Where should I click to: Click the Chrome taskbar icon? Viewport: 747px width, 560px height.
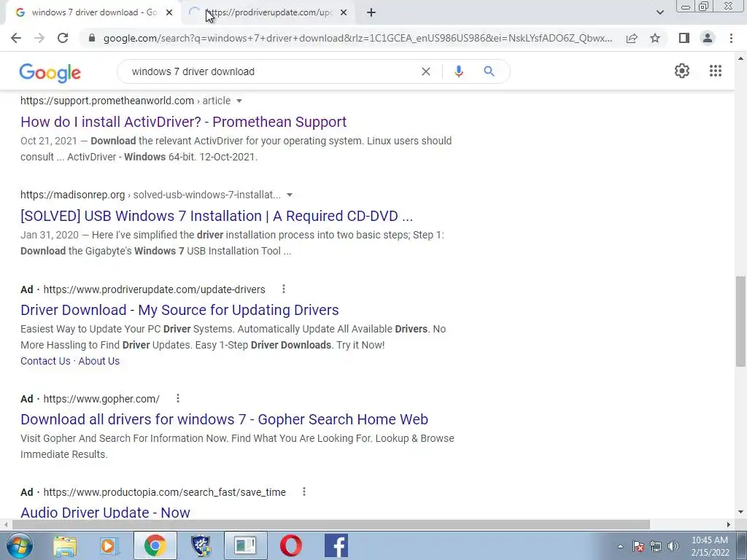click(x=155, y=545)
